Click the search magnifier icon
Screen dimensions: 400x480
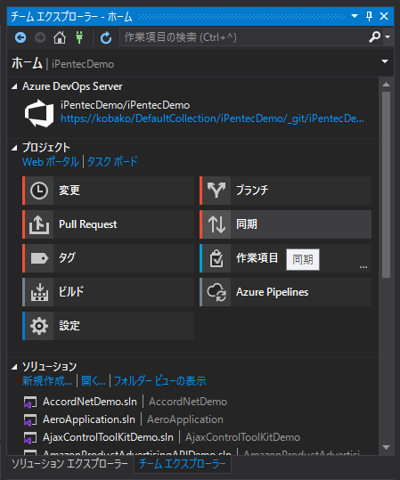(374, 37)
